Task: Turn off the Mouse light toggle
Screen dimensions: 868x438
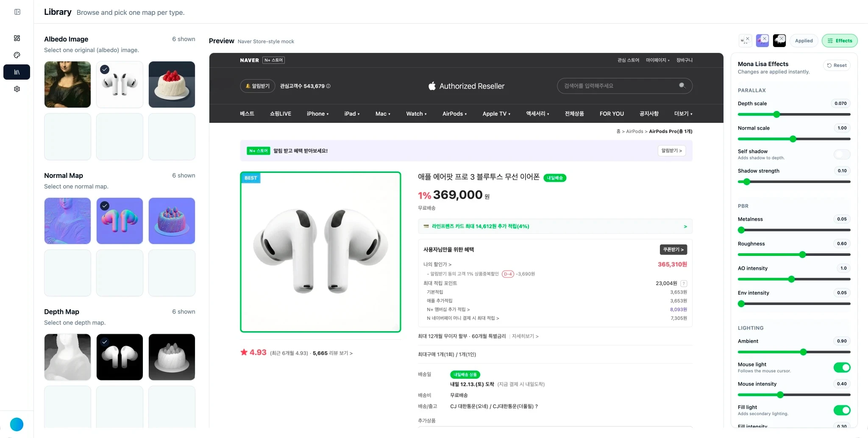Action: [x=842, y=367]
